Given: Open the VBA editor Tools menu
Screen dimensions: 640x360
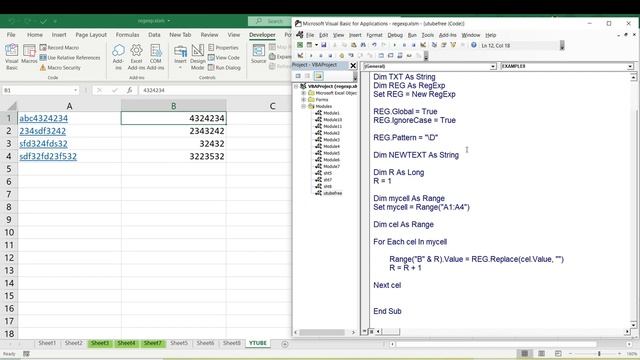Looking at the screenshot, I should [427, 35].
